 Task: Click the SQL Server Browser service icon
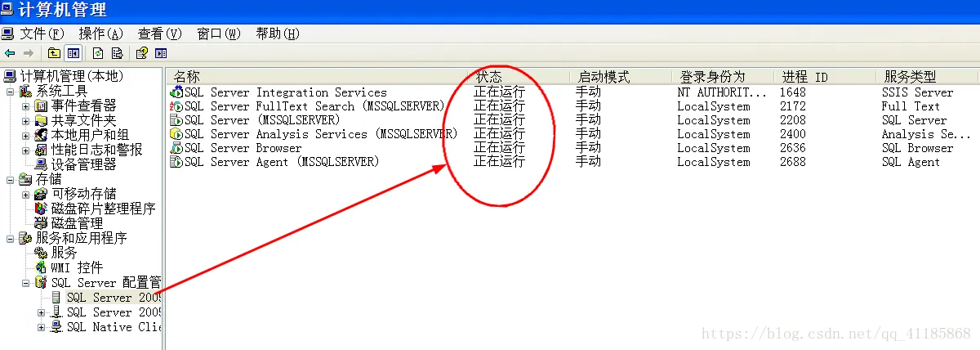(176, 148)
